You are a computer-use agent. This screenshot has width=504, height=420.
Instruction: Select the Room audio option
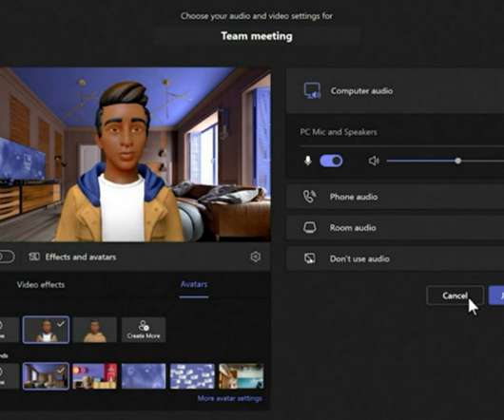[x=396, y=228]
